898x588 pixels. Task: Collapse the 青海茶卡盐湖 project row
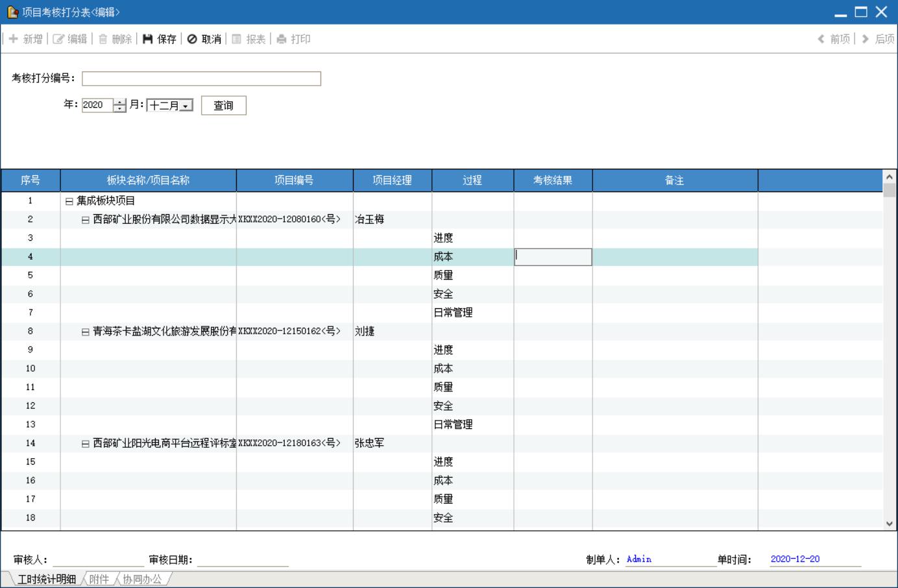(85, 332)
